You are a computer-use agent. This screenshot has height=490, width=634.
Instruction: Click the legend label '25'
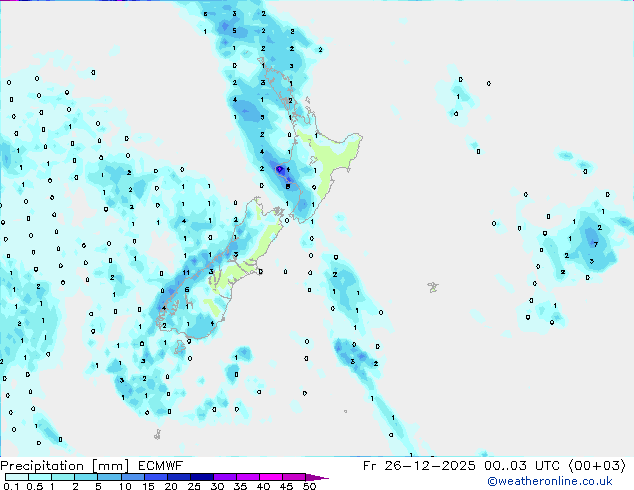pos(194,486)
